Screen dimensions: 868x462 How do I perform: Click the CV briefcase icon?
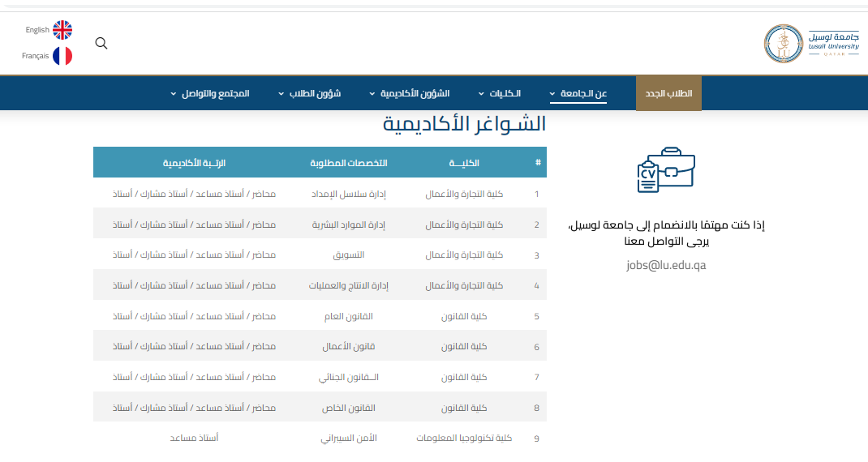pos(666,171)
